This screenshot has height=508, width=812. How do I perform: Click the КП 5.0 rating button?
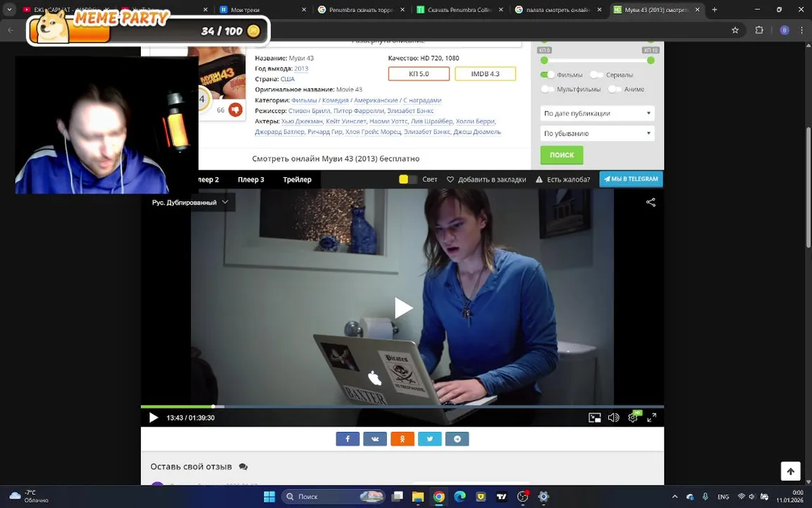pos(419,73)
